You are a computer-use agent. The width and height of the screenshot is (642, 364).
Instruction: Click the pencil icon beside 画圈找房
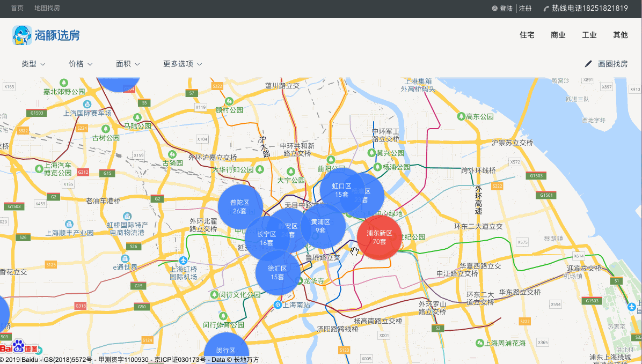pyautogui.click(x=588, y=64)
